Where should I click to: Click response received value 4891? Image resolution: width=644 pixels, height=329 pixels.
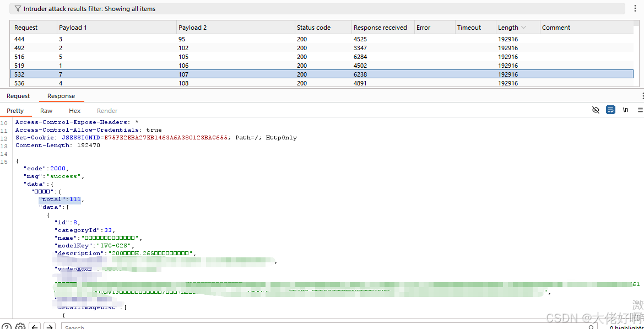[x=360, y=83]
